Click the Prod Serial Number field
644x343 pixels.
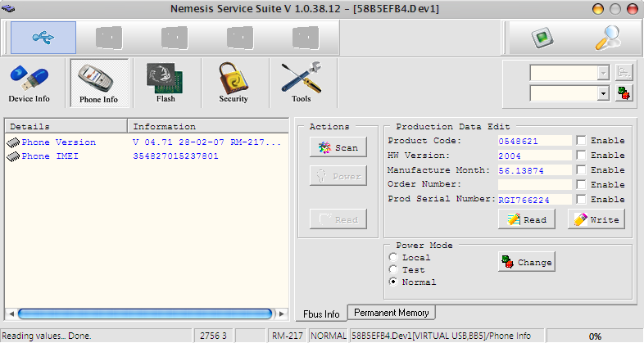click(x=534, y=200)
